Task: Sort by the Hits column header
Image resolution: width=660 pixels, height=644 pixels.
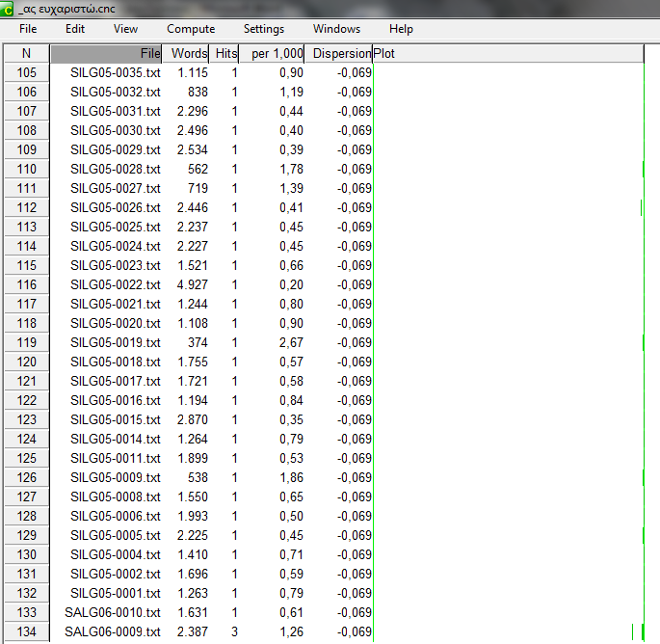Action: pyautogui.click(x=224, y=53)
